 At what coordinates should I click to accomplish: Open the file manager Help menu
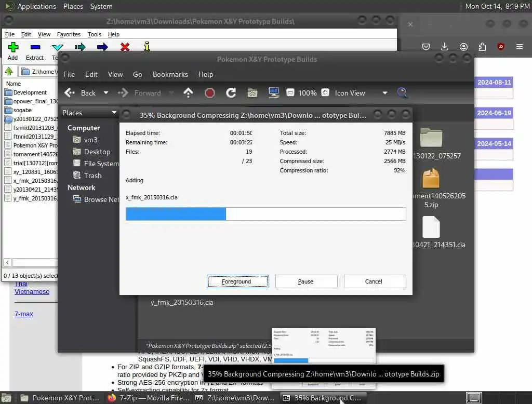coord(206,74)
